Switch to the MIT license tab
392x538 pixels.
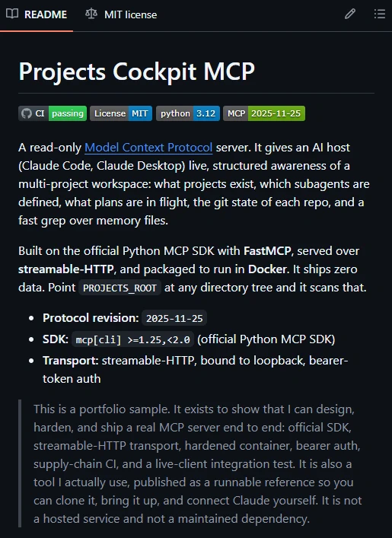pos(121,14)
